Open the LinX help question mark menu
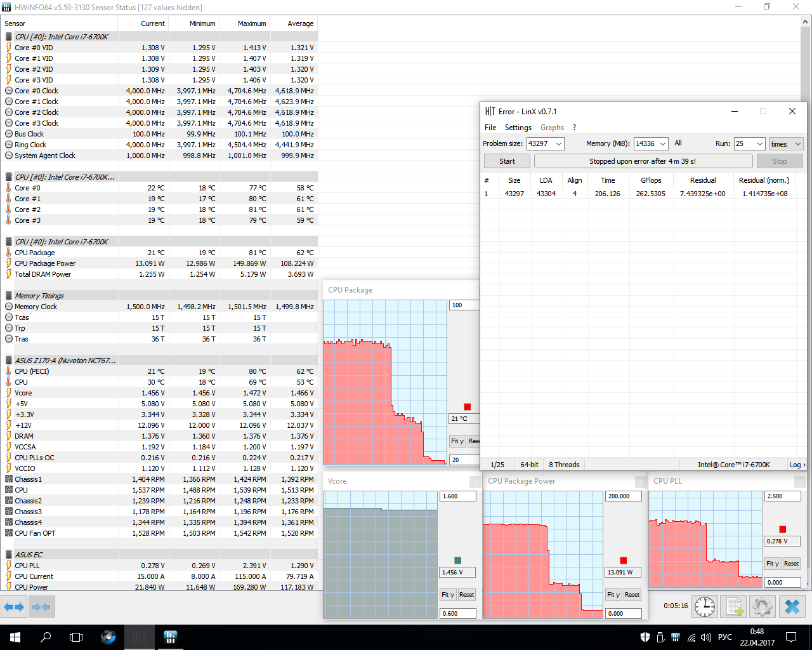This screenshot has height=650, width=812. [x=575, y=128]
